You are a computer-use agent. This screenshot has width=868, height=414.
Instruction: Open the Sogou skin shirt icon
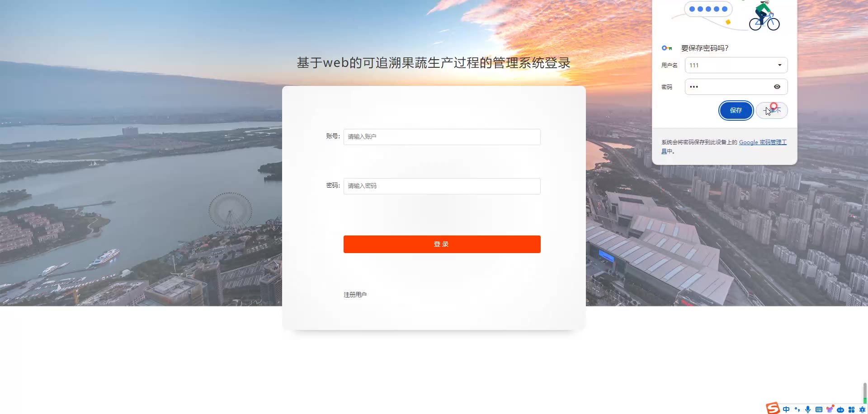point(830,409)
